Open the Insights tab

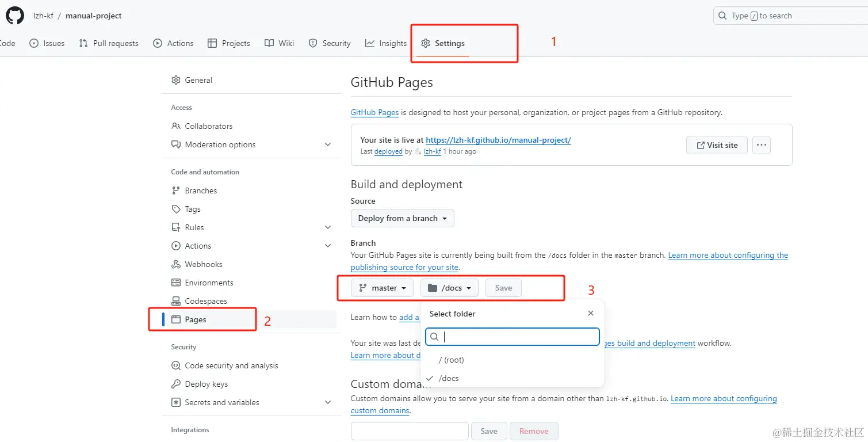(x=386, y=43)
